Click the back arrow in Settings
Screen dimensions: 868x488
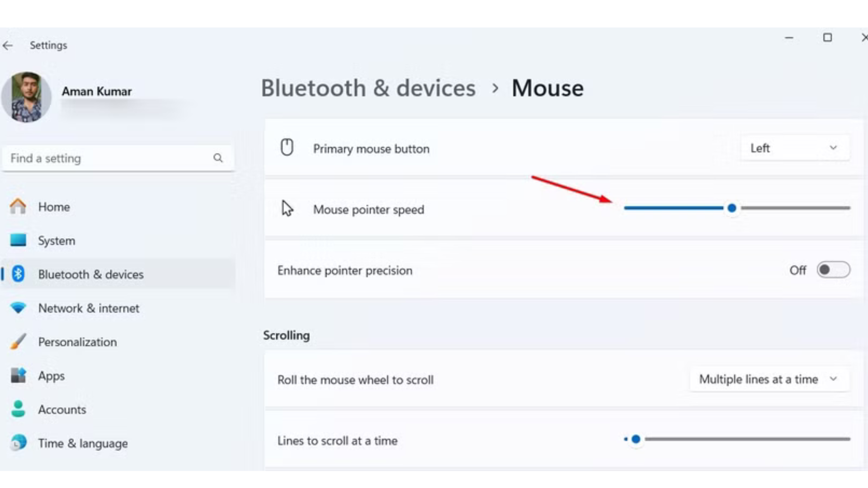pos(8,46)
